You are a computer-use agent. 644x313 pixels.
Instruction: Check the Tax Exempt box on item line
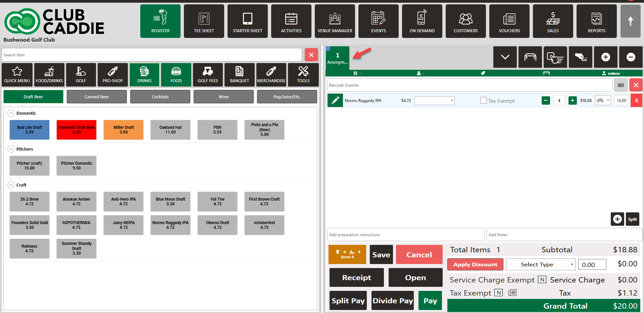pyautogui.click(x=483, y=100)
